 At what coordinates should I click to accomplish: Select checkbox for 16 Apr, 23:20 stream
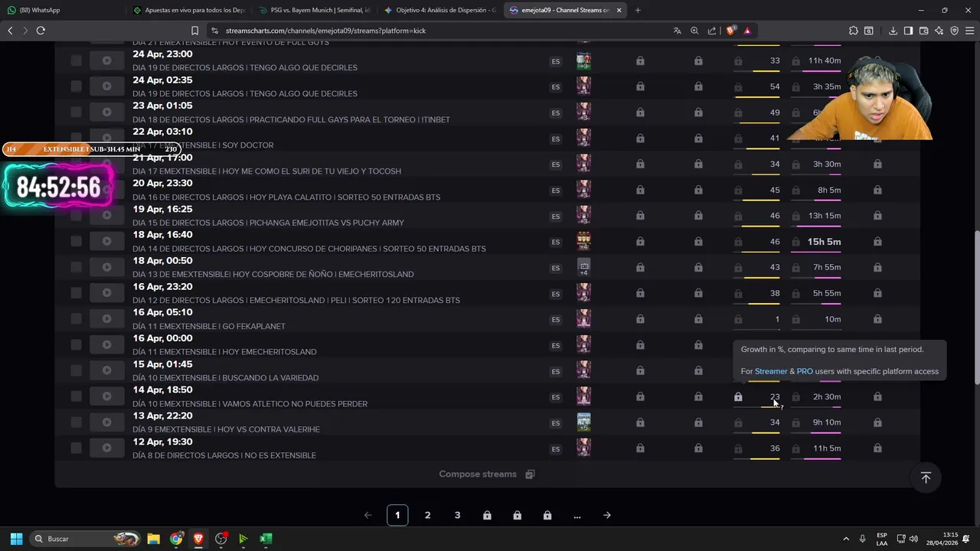(76, 293)
